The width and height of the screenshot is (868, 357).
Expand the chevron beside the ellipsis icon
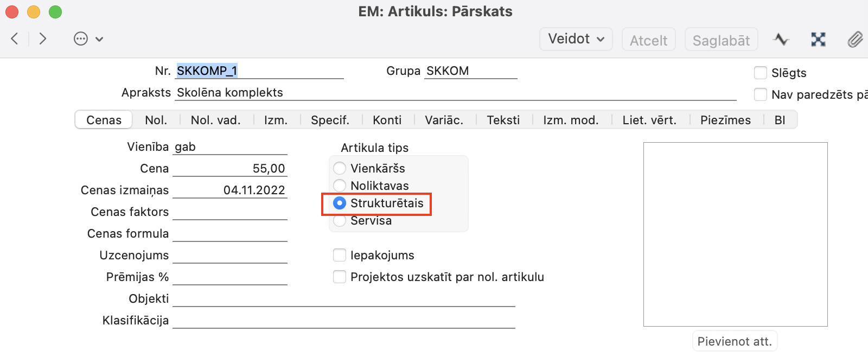pyautogui.click(x=99, y=39)
